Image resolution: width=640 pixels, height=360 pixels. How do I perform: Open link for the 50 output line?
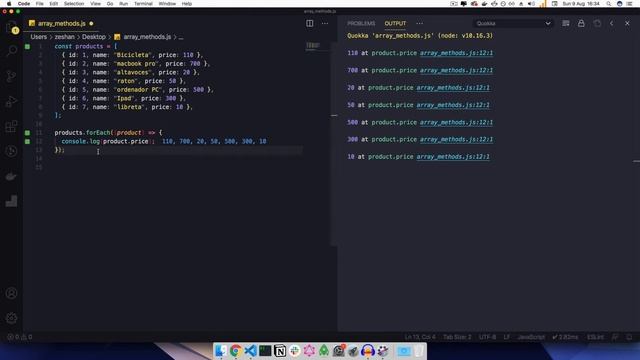pyautogui.click(x=453, y=105)
